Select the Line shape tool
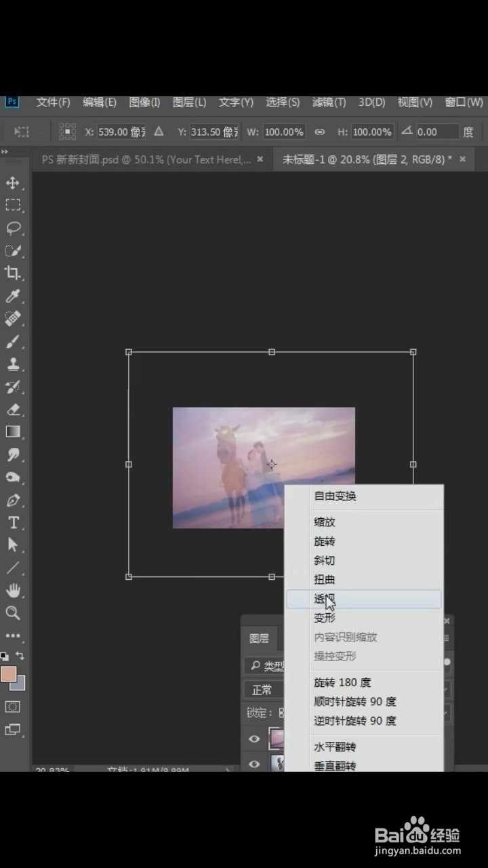This screenshot has height=868, width=488. click(13, 568)
